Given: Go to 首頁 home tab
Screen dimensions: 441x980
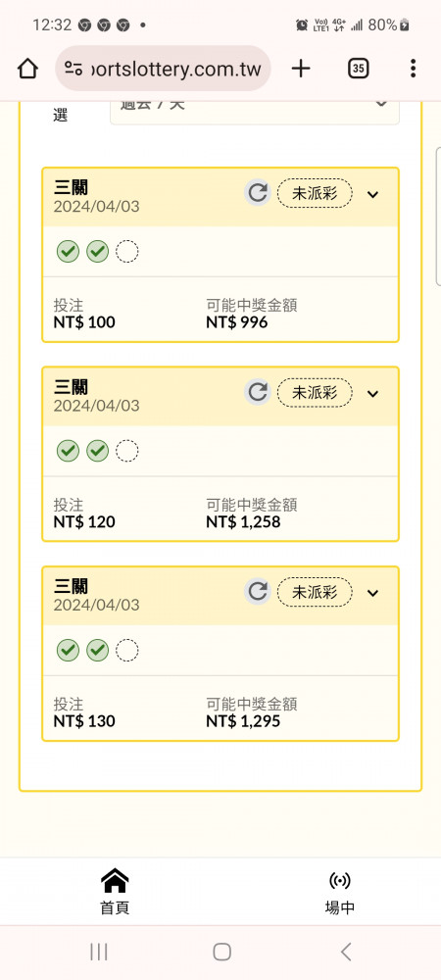Looking at the screenshot, I should click(x=115, y=892).
